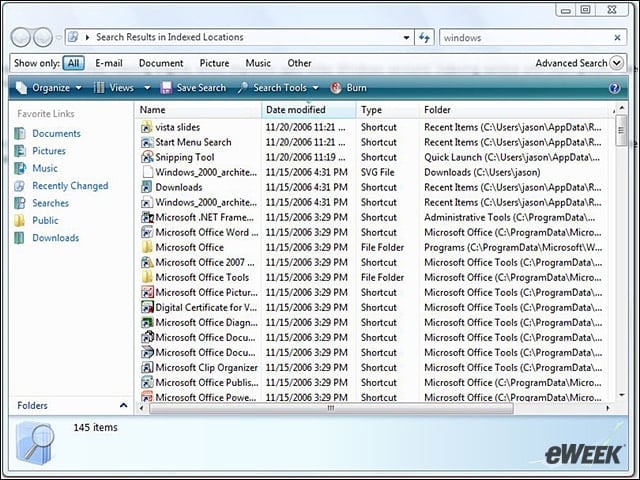Open the Documents favorite link
The width and height of the screenshot is (640, 480).
coord(56,133)
